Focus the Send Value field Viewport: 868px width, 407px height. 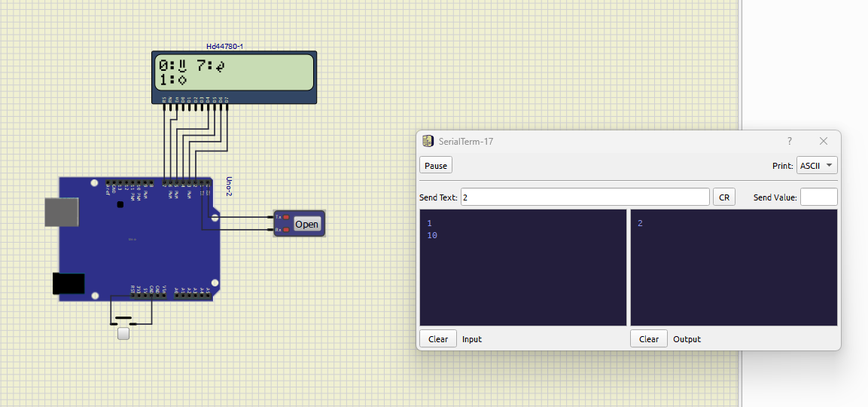pyautogui.click(x=818, y=197)
